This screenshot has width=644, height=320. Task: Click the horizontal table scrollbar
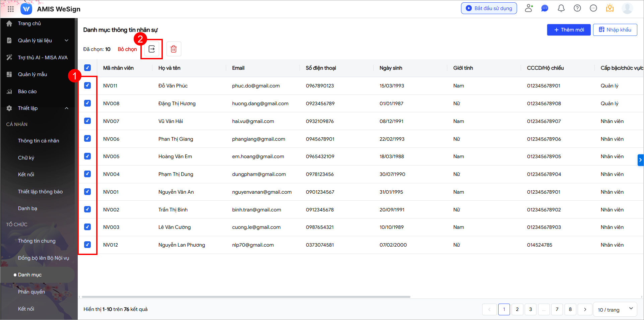[246, 297]
